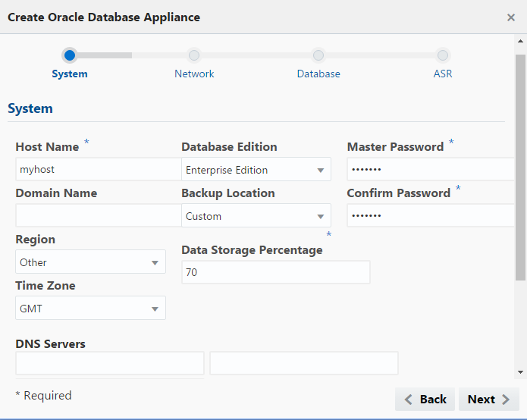Click the Database step circle icon

tap(318, 55)
